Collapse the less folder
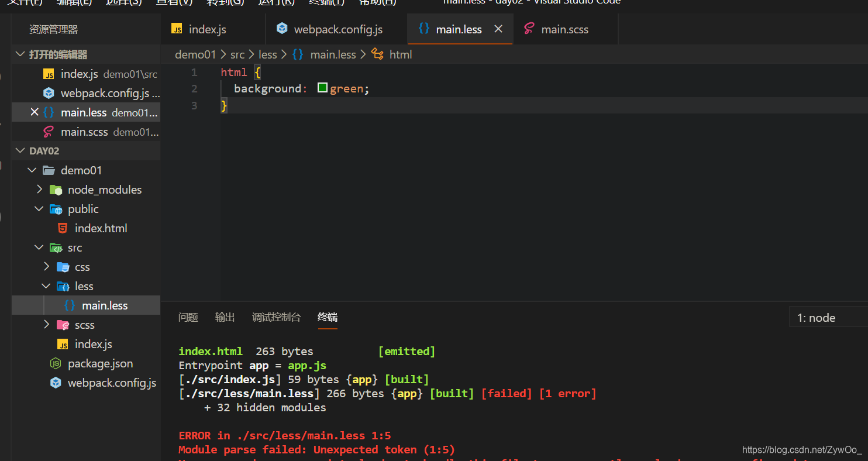 46,286
